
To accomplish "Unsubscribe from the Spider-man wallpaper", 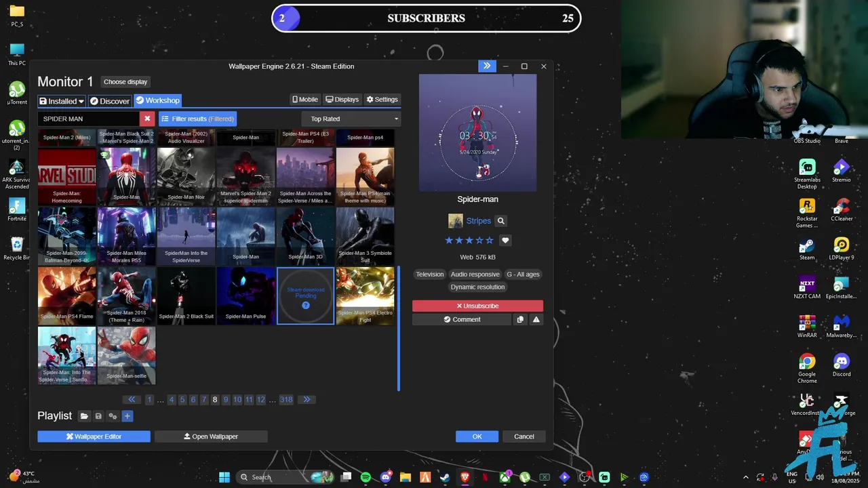I will coord(477,306).
